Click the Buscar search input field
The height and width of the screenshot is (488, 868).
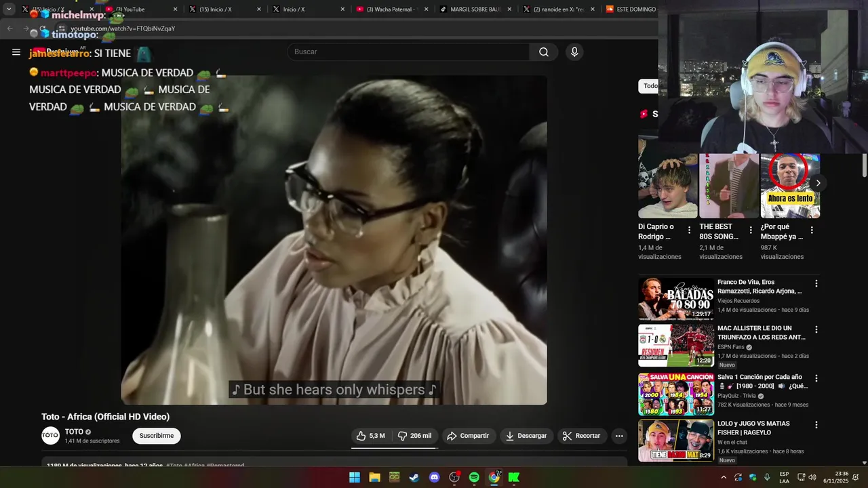click(x=409, y=52)
